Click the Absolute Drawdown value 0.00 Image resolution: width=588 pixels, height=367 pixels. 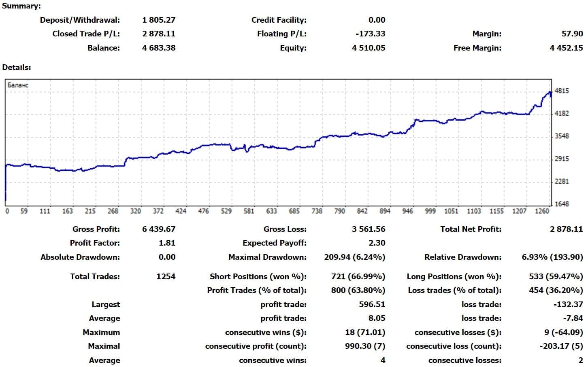[x=167, y=257]
